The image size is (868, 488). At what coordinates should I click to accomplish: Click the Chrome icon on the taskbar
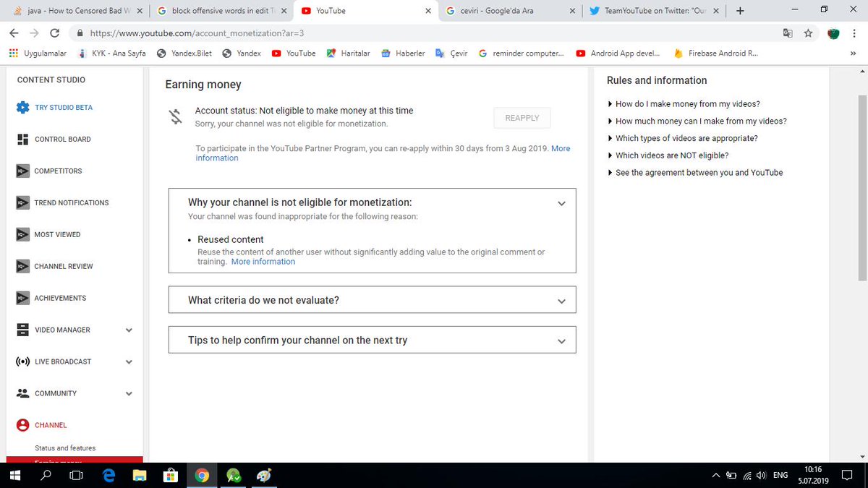[203, 475]
